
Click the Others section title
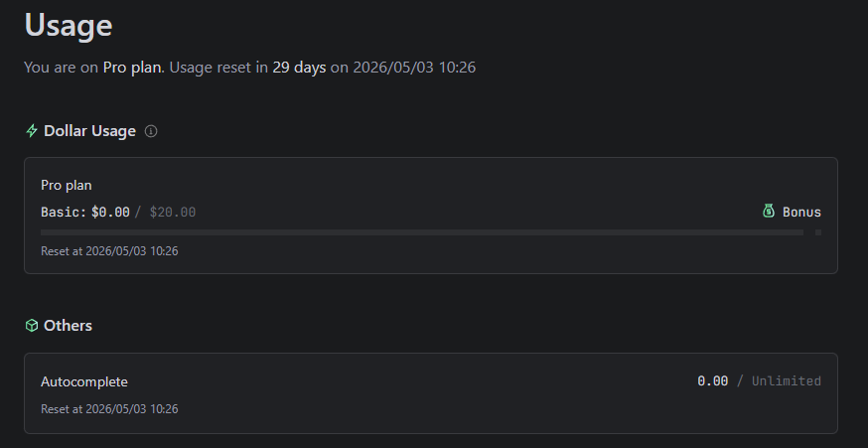pos(69,326)
